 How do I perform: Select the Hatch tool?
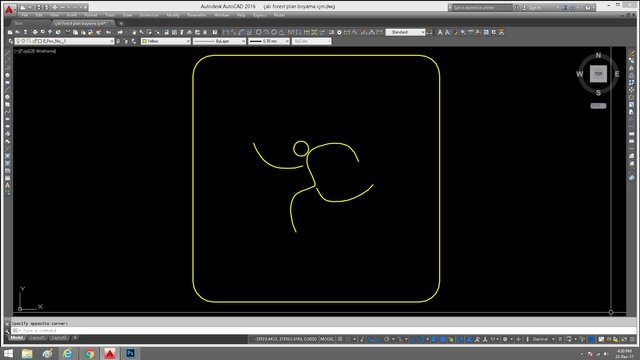pyautogui.click(x=7, y=156)
